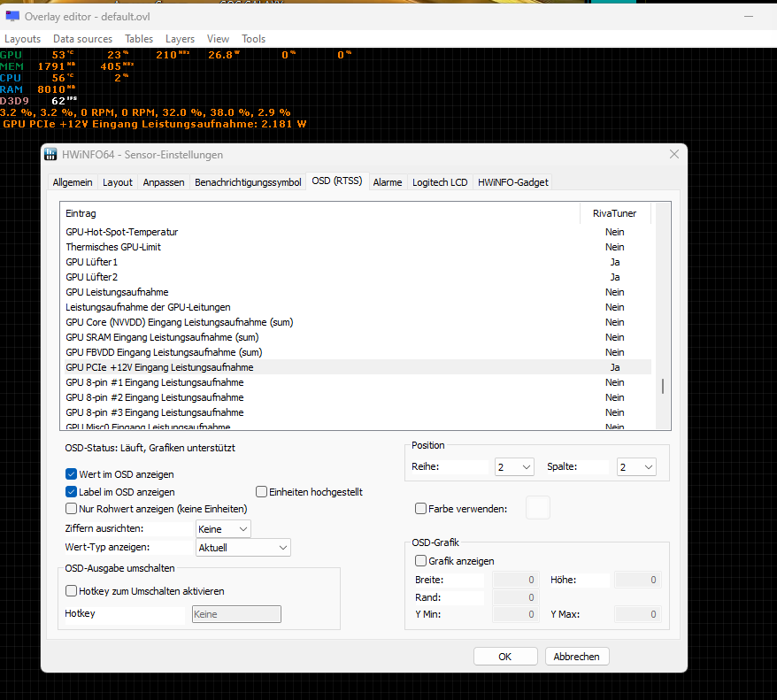Viewport: 777px width, 700px height.
Task: Click the Hotkey input field
Action: click(x=236, y=614)
